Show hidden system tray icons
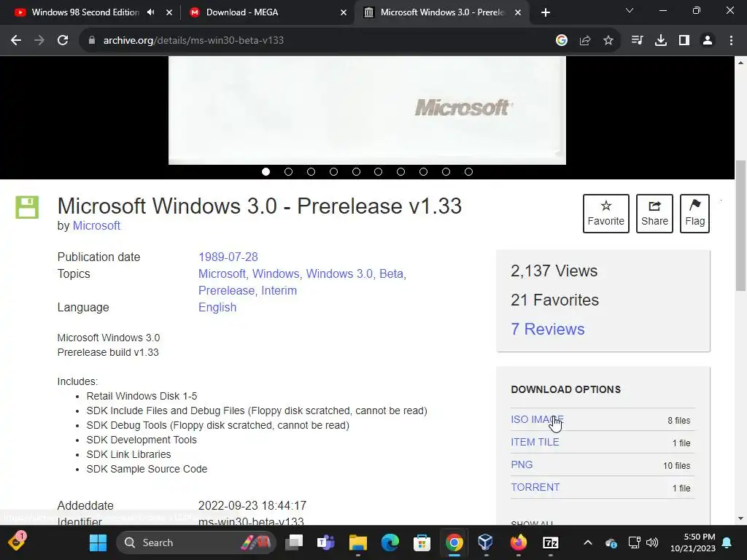Image resolution: width=747 pixels, height=560 pixels. (x=588, y=542)
